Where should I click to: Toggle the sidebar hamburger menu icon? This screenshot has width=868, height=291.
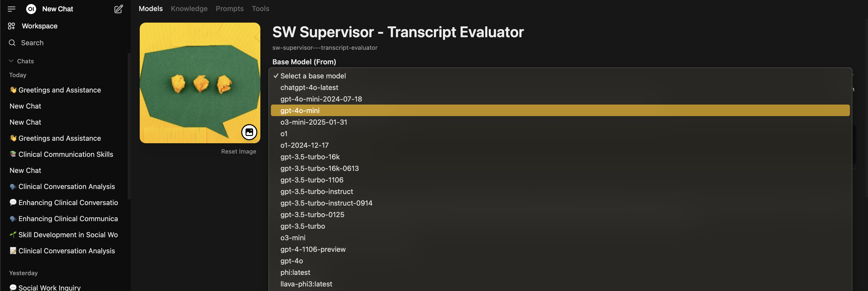12,9
